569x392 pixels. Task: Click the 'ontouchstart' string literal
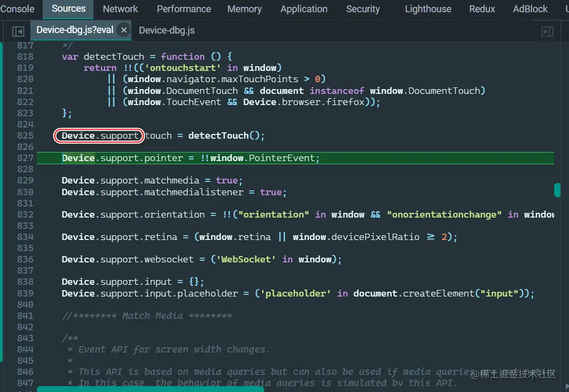[183, 68]
